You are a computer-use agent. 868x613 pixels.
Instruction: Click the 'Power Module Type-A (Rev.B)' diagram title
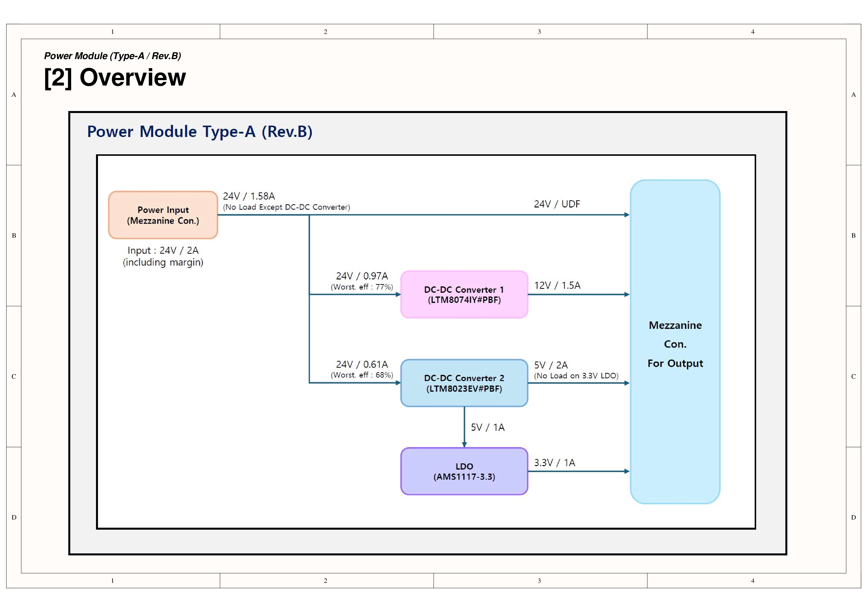[x=200, y=132]
